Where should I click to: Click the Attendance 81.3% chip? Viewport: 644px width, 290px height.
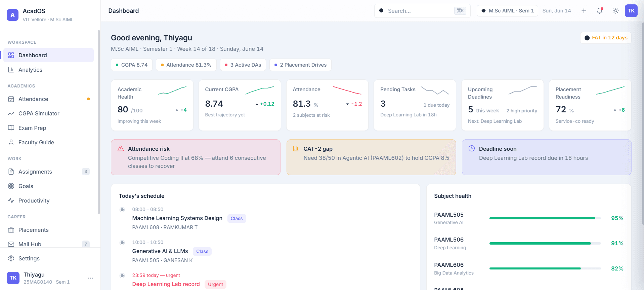click(186, 65)
